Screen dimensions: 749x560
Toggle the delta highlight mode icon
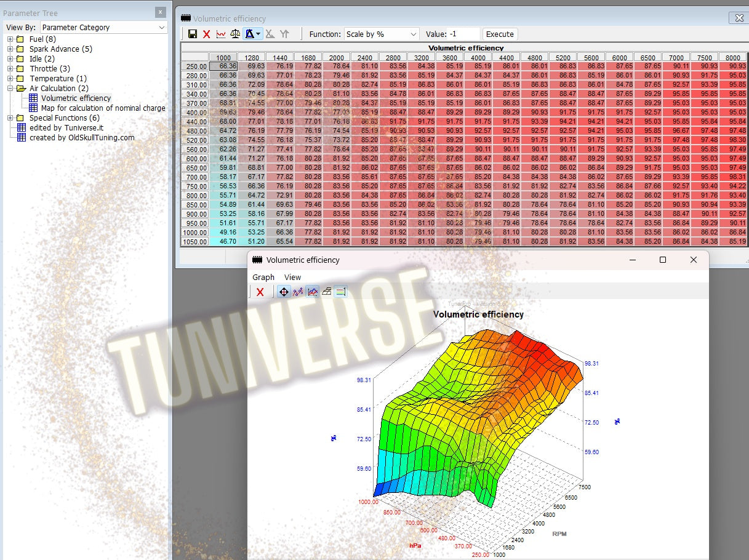[x=249, y=34]
